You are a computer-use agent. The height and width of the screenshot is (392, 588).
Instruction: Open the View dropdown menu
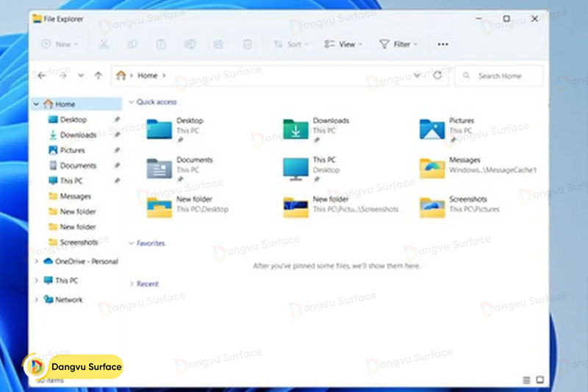pos(343,44)
